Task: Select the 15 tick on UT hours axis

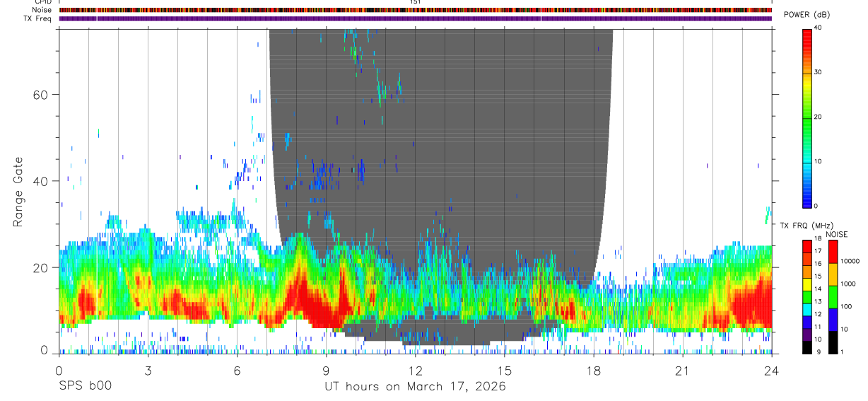Action: [504, 371]
